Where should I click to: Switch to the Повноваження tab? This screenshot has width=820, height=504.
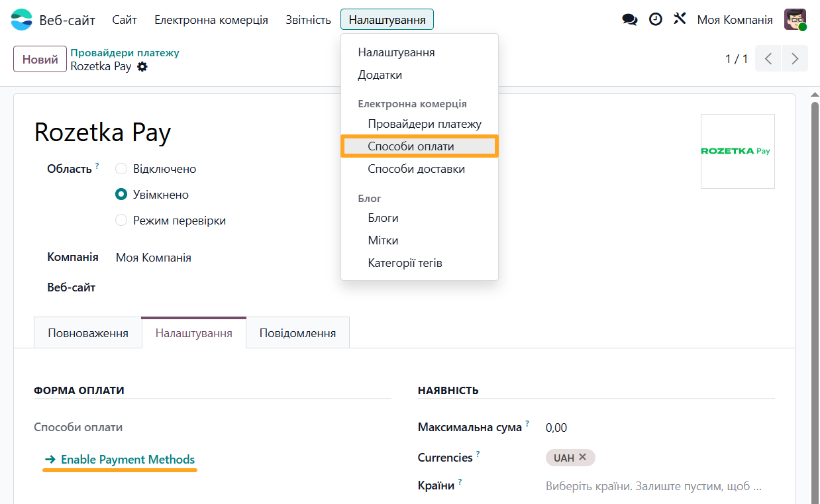click(88, 333)
